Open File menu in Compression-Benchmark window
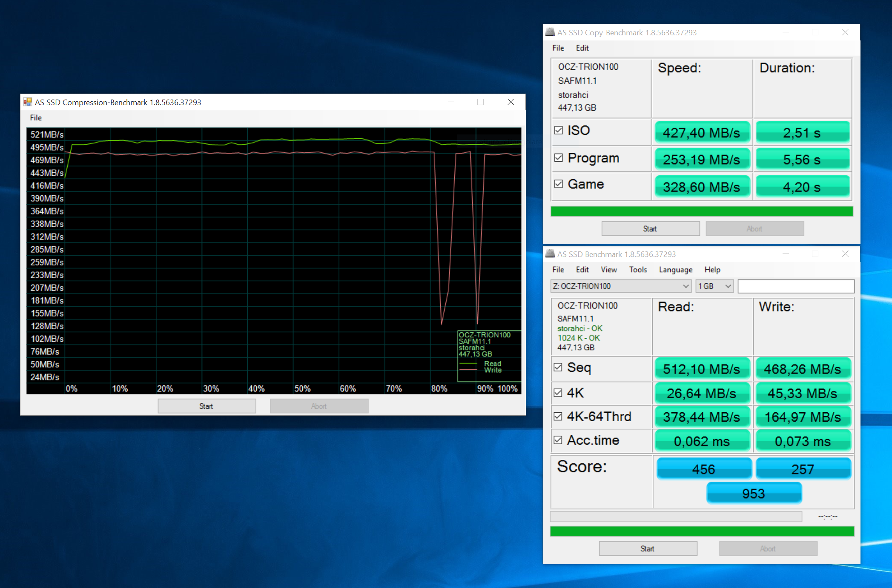This screenshot has width=892, height=588. (36, 117)
